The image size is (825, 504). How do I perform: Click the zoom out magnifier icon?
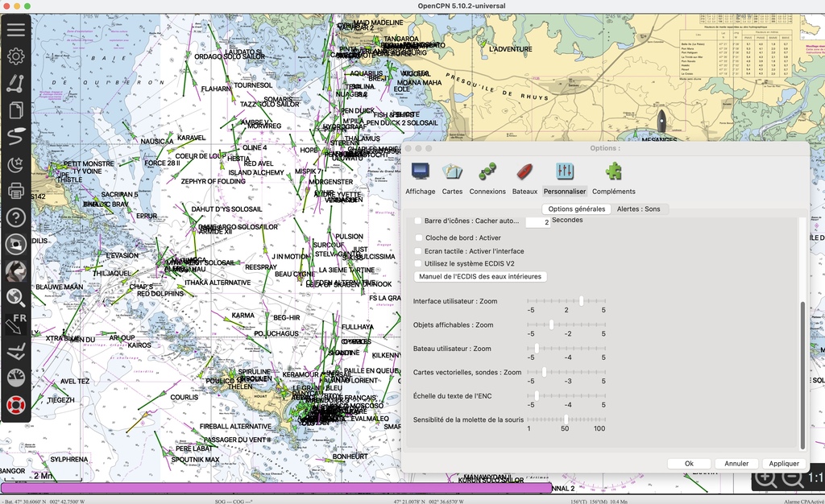792,478
